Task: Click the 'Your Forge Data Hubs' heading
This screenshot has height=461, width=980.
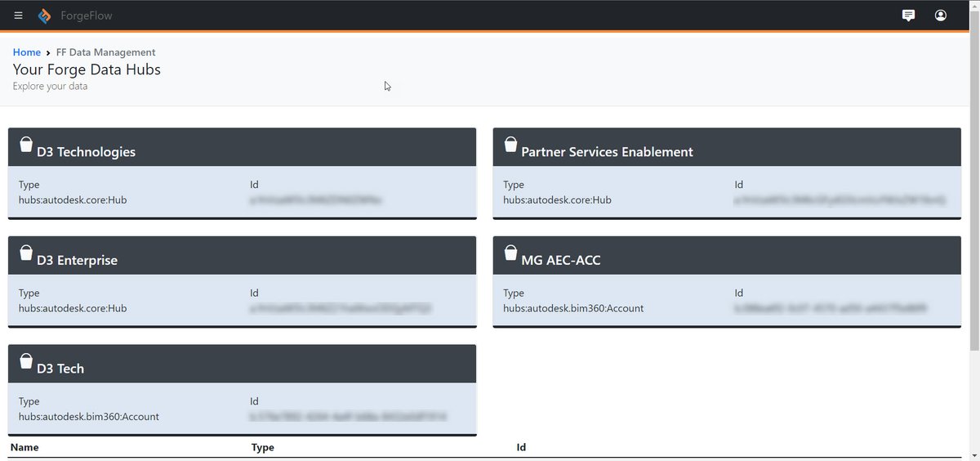Action: [x=87, y=69]
